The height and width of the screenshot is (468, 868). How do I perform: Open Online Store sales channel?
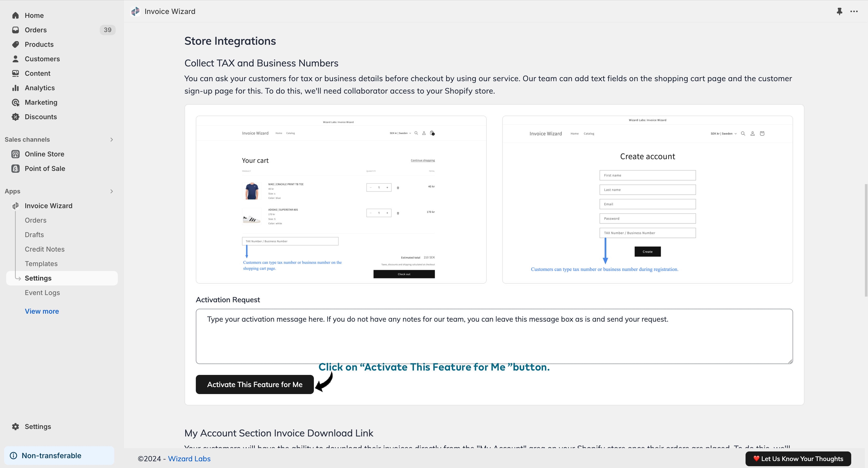tap(44, 154)
